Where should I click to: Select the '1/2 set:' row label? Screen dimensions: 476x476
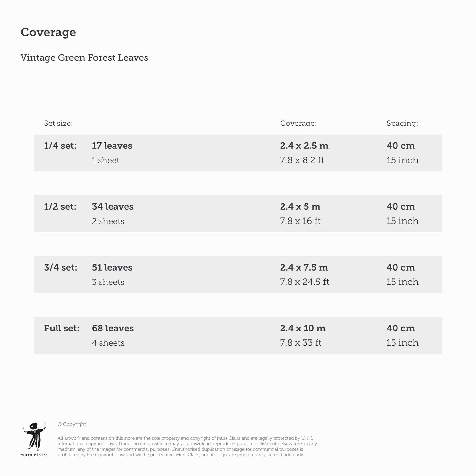click(60, 206)
